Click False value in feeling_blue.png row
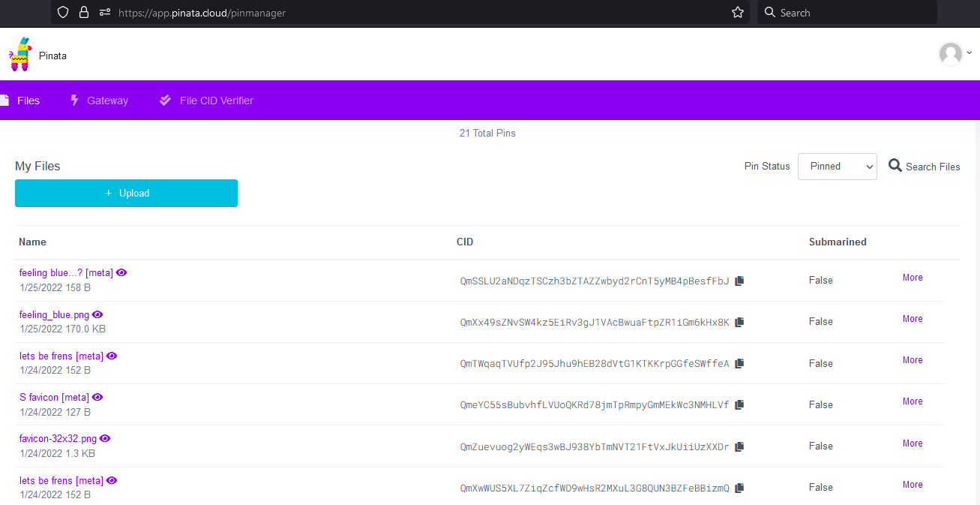The width and height of the screenshot is (980, 505). click(821, 321)
